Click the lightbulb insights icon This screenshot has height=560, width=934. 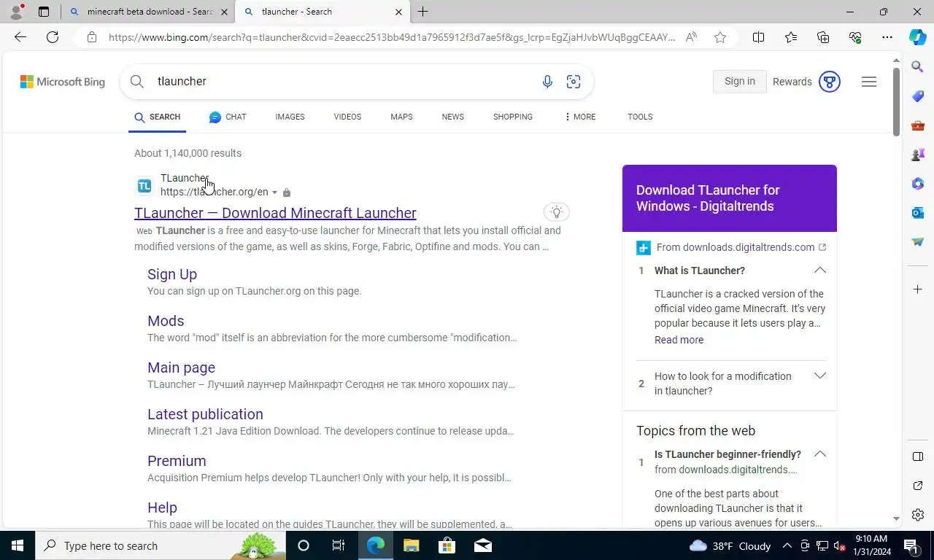pyautogui.click(x=557, y=212)
